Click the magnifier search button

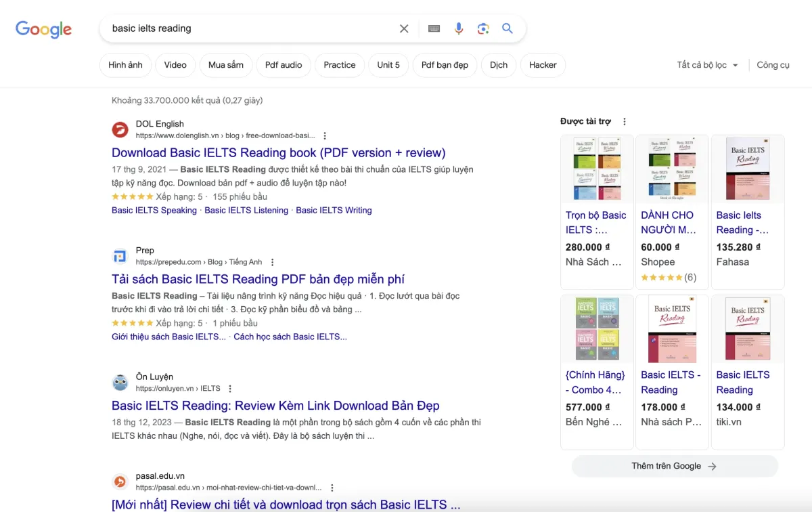tap(507, 28)
